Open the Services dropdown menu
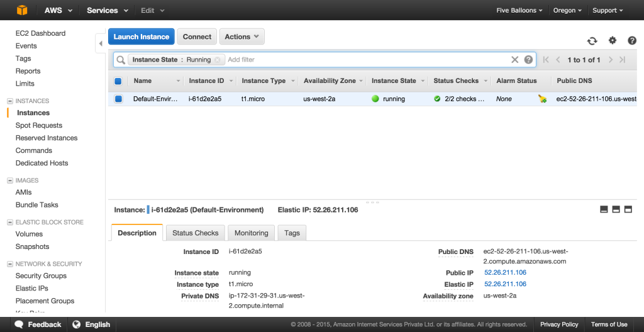This screenshot has height=332, width=644. pos(108,10)
